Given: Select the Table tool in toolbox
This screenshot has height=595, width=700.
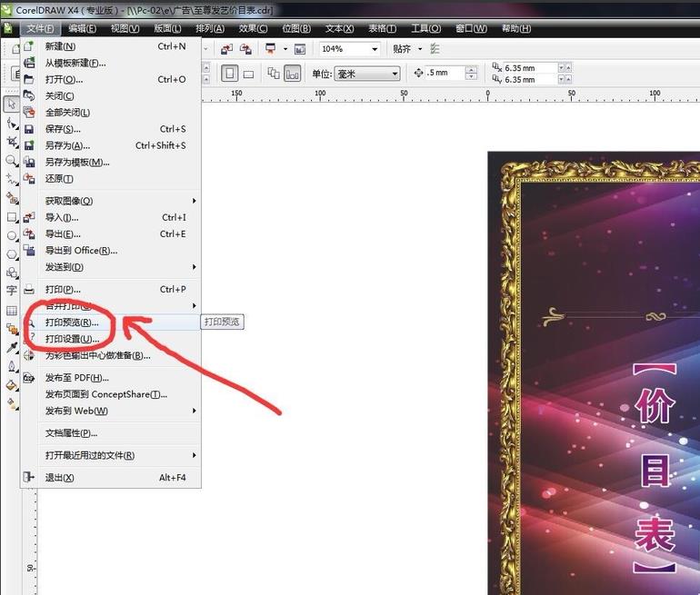Looking at the screenshot, I should point(12,311).
